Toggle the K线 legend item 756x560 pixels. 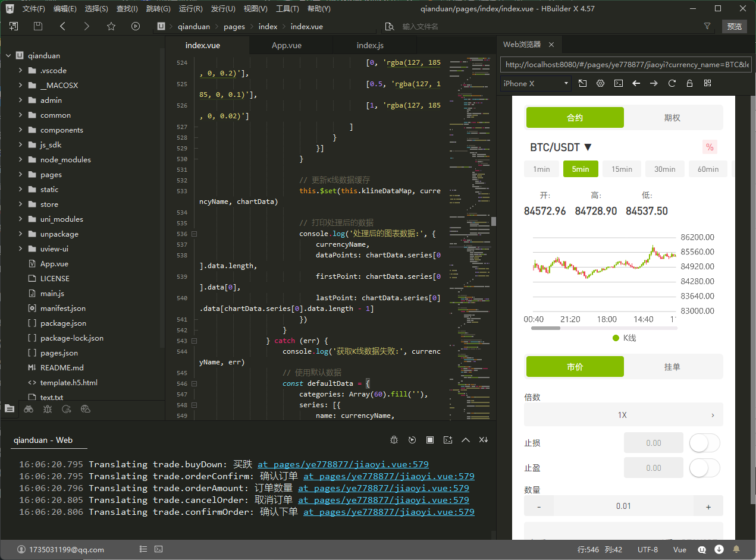coord(624,338)
